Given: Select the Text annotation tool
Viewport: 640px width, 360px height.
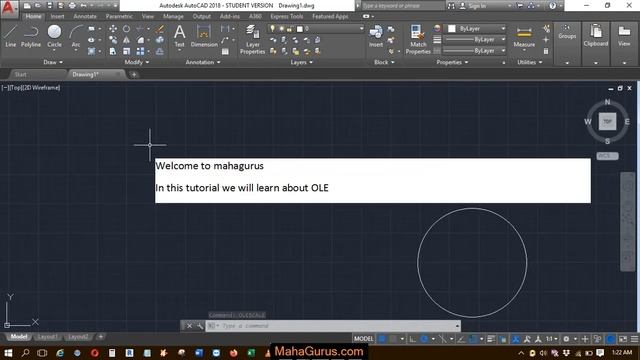Looking at the screenshot, I should [x=180, y=36].
